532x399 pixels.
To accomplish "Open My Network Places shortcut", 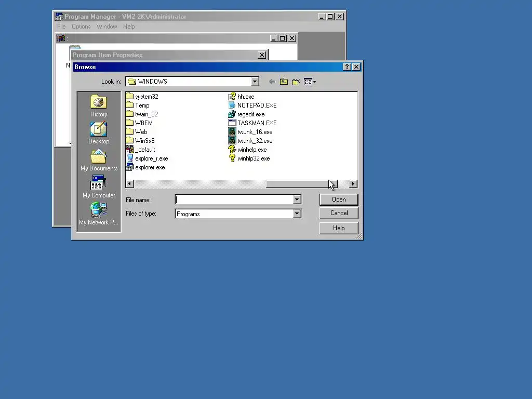I will 99,214.
